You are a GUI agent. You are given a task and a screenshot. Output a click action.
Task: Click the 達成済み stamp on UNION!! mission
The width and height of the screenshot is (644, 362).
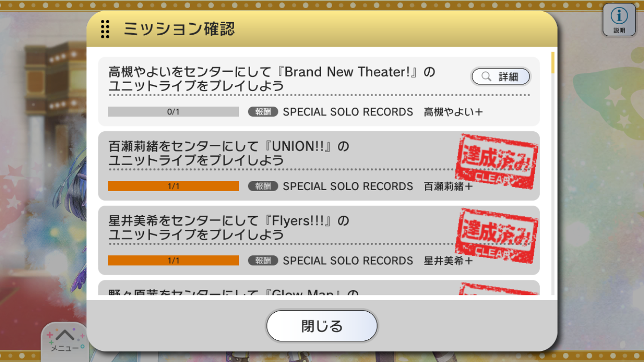coord(497,161)
